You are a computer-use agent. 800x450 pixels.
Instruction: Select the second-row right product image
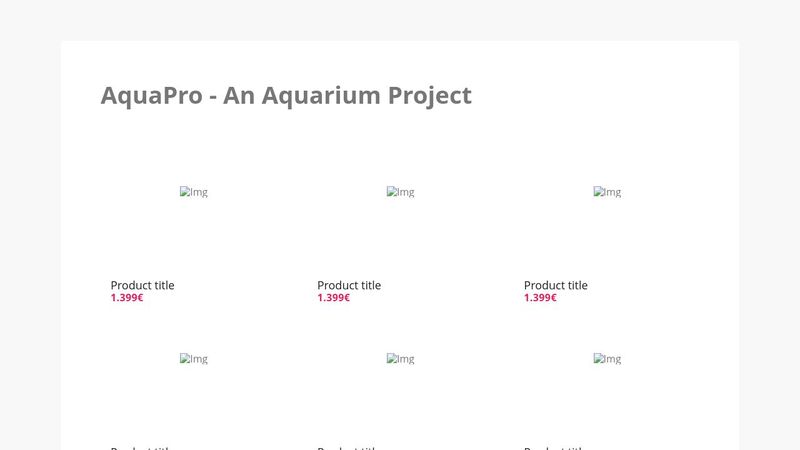[x=607, y=359]
